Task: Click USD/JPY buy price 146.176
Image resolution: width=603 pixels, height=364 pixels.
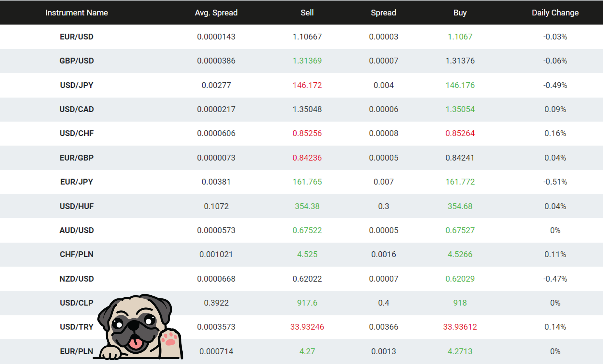Action: (x=460, y=85)
